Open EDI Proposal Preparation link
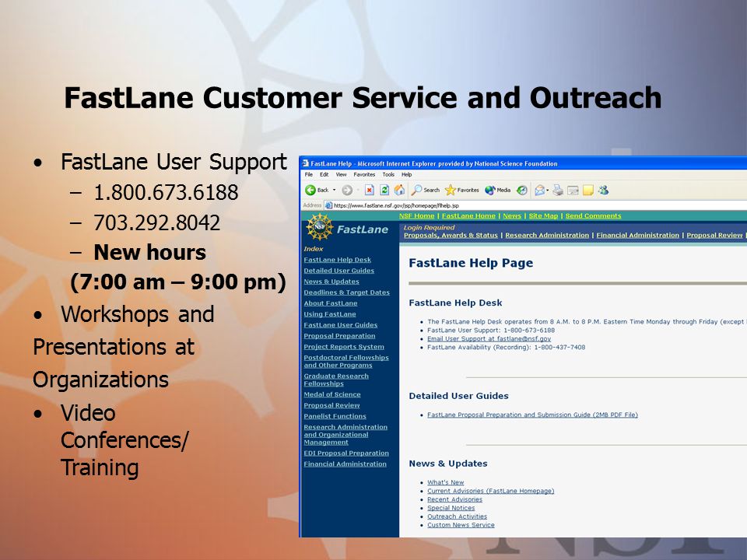747x560 pixels. click(x=346, y=453)
